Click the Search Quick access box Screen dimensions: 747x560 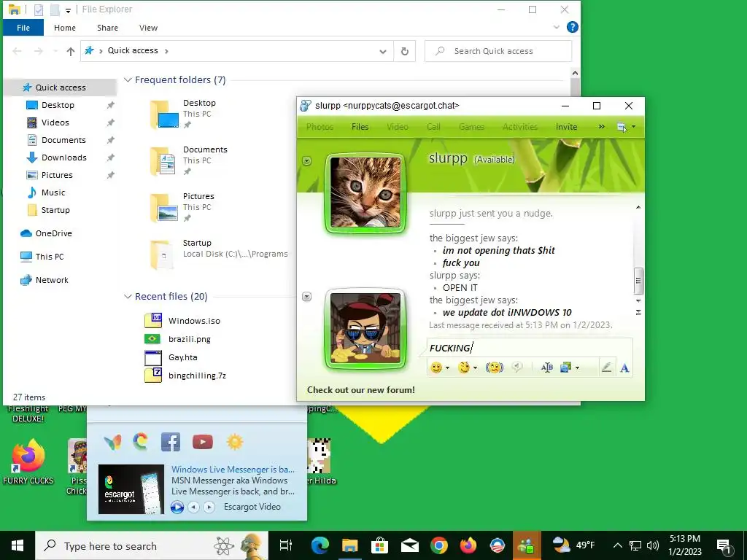point(498,51)
